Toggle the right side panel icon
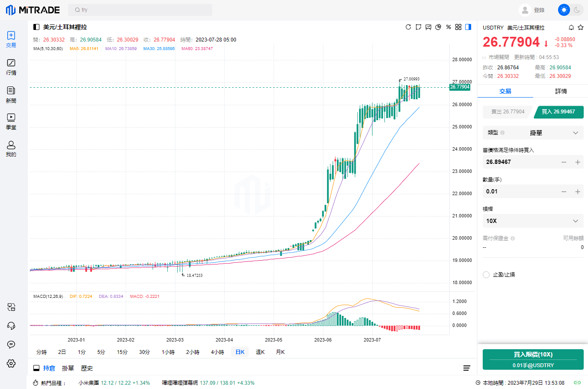 pyautogui.click(x=468, y=27)
